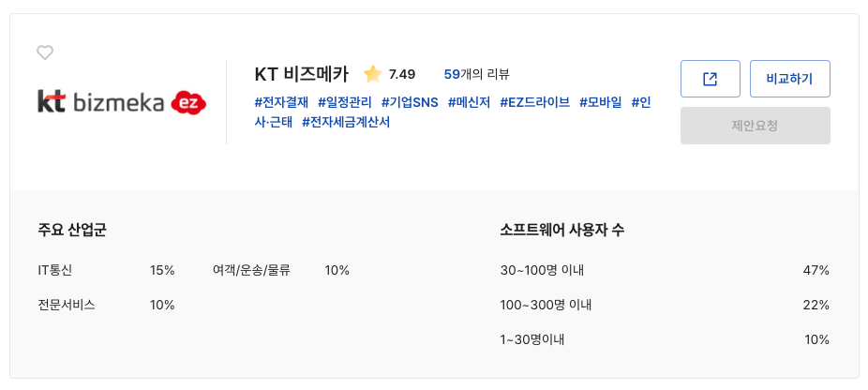Open external link icon button
Screen dimensions: 868x390
(x=710, y=79)
